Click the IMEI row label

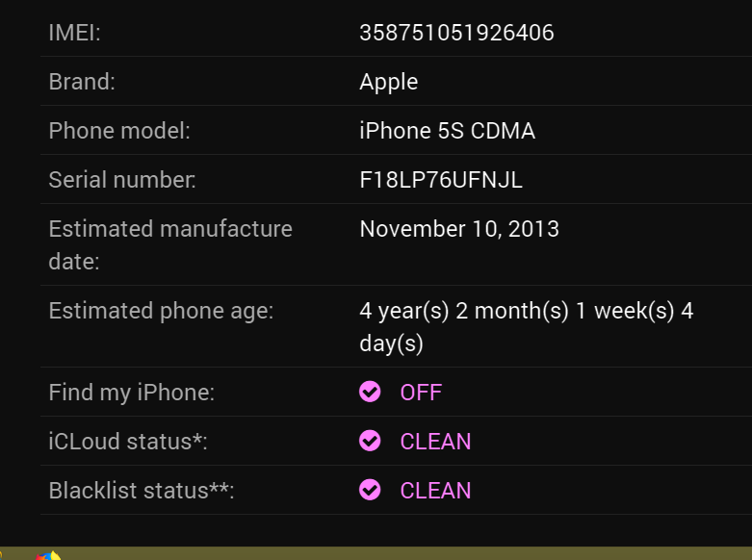(x=74, y=33)
